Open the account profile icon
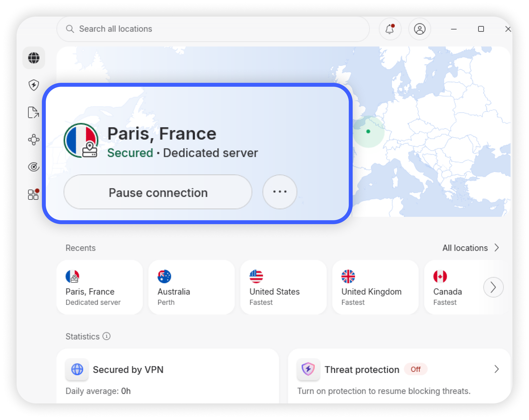The image size is (529, 420). click(x=420, y=29)
